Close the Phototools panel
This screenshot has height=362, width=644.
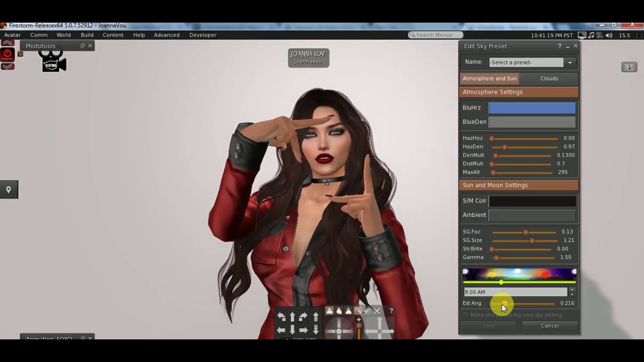90,46
